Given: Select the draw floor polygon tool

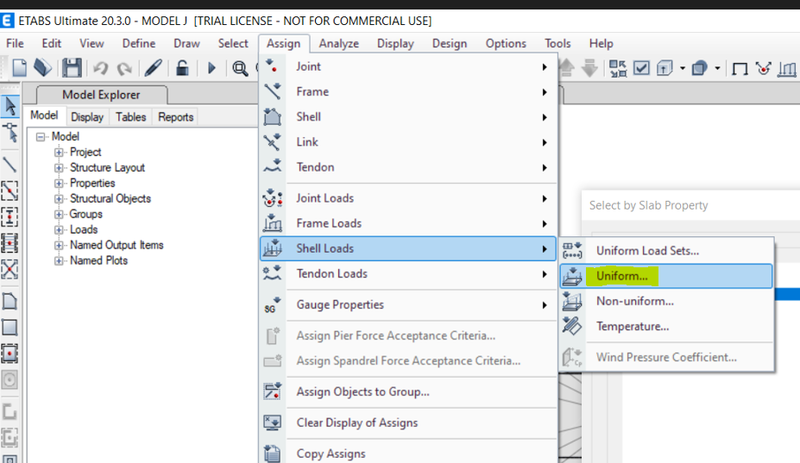Looking at the screenshot, I should 10,301.
